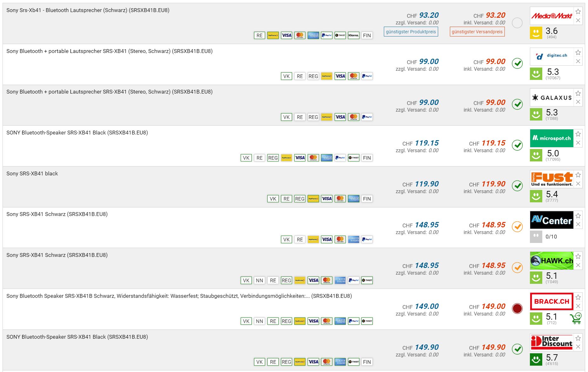Click the blue price CHF 119.90
Screen dimensions: 588x372
[420, 184]
